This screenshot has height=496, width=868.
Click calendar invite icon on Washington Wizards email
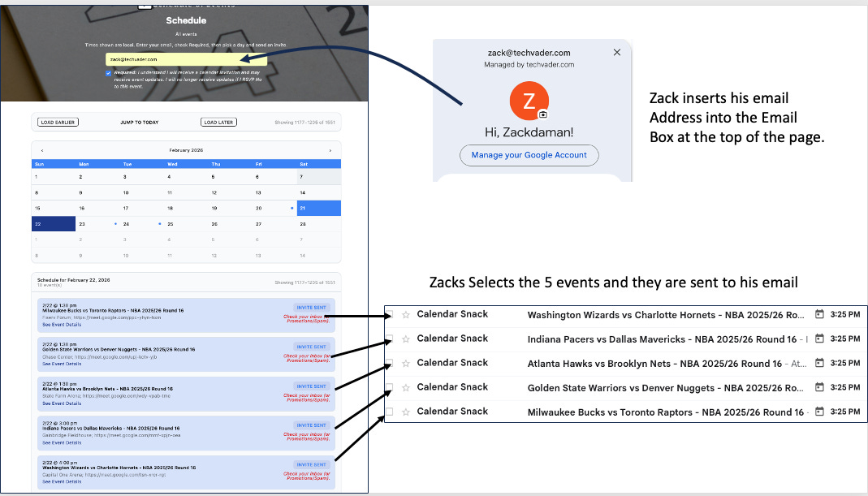(x=819, y=314)
